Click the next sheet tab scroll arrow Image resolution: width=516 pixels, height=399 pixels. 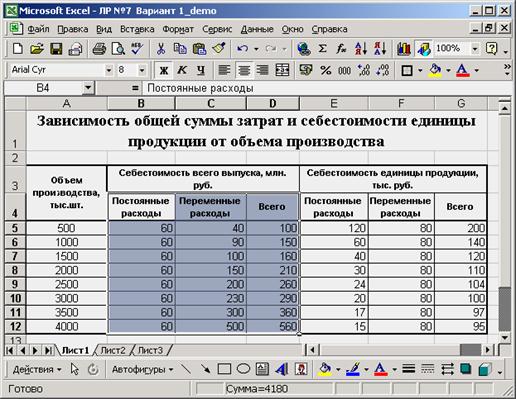point(35,350)
